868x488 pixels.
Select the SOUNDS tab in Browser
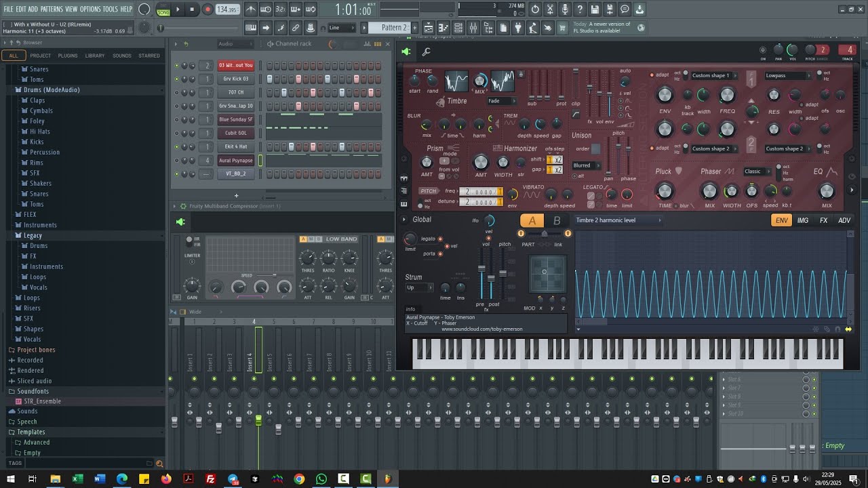pyautogui.click(x=122, y=56)
